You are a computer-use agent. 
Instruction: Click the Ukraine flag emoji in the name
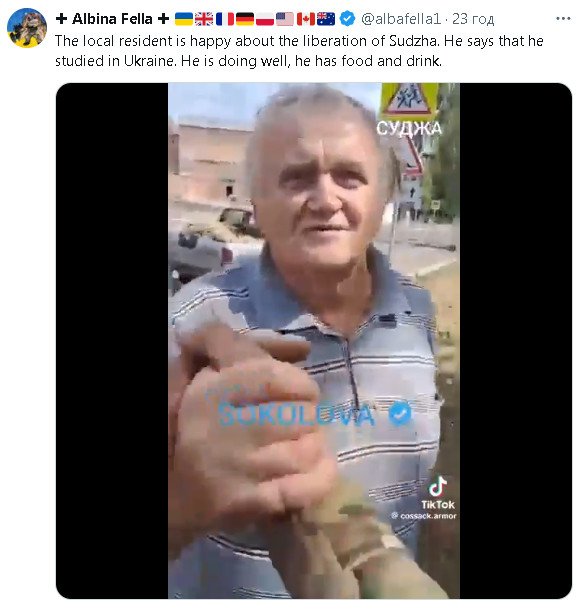tap(184, 19)
